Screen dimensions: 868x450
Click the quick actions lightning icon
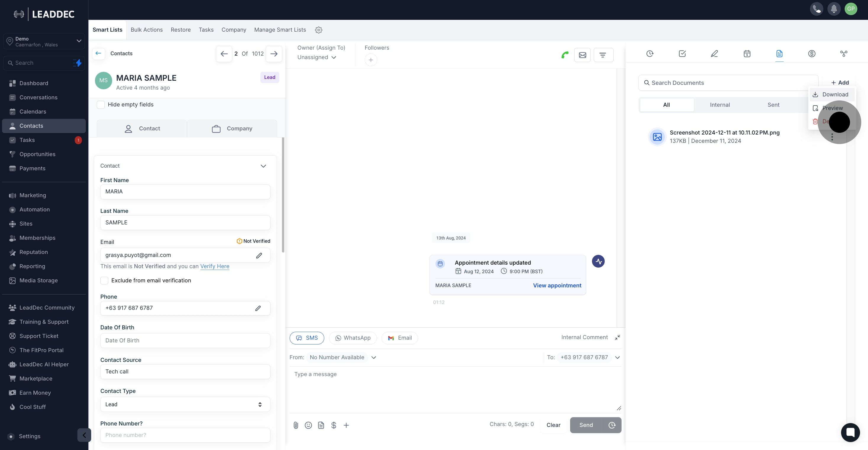[x=78, y=63]
